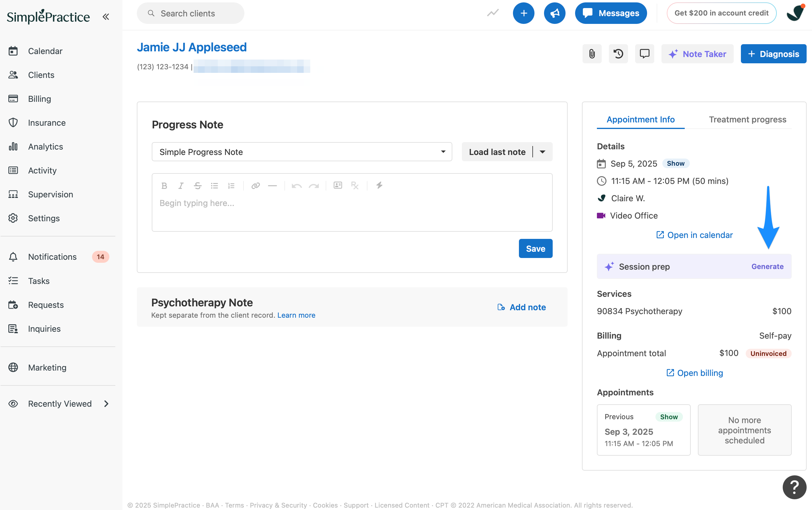The image size is (812, 510).
Task: Generate the Session prep
Action: click(x=767, y=266)
